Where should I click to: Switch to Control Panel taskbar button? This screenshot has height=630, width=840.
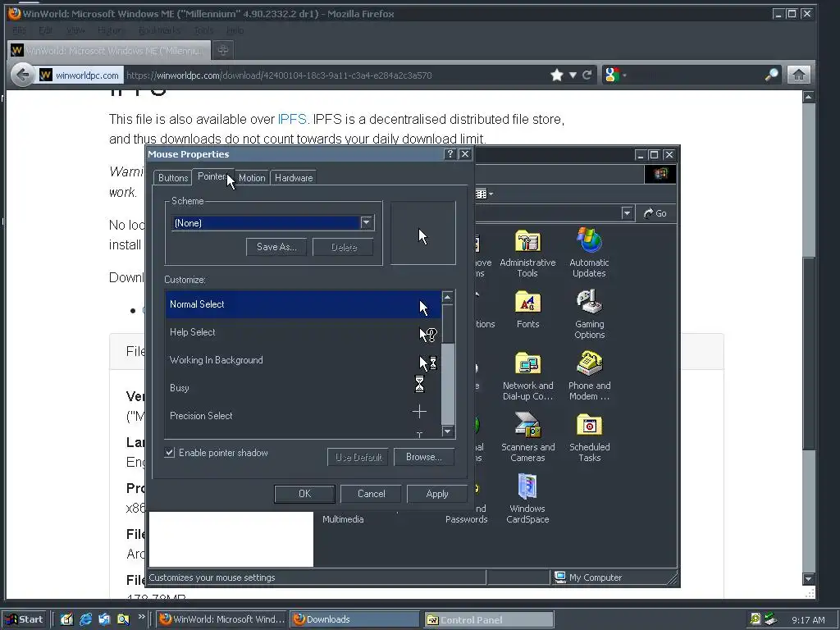point(489,619)
